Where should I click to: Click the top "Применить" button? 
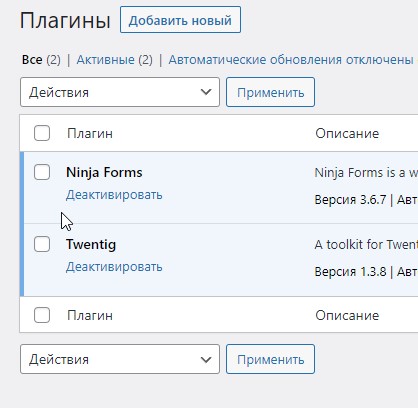270,92
